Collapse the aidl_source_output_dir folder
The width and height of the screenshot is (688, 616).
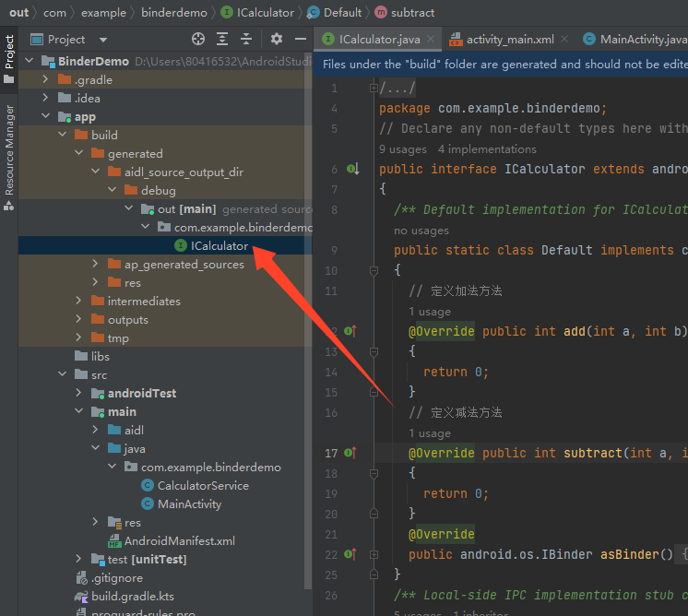(x=96, y=172)
